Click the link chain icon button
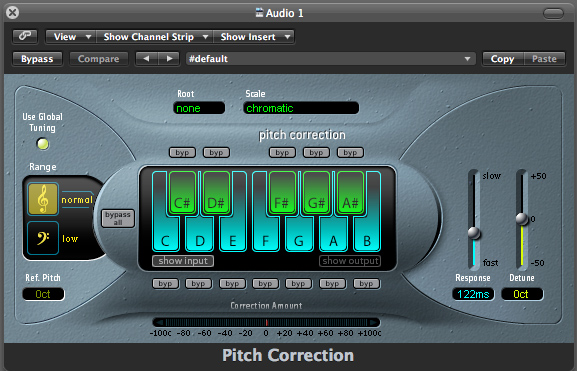577x371 pixels. click(25, 36)
